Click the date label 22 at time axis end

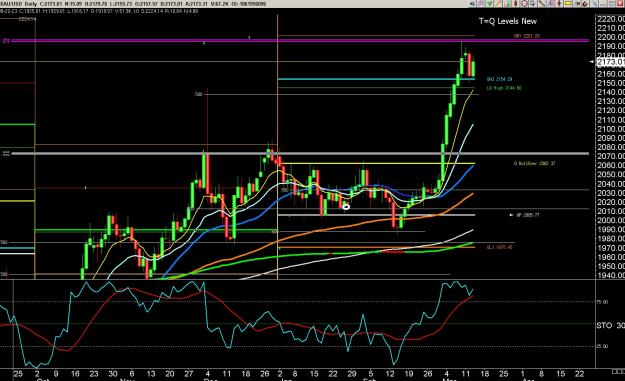579,374
